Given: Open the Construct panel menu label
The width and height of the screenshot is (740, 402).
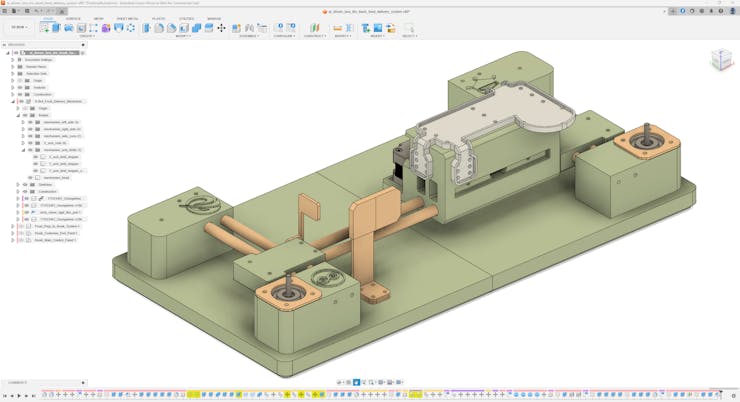Looking at the screenshot, I should pyautogui.click(x=315, y=36).
